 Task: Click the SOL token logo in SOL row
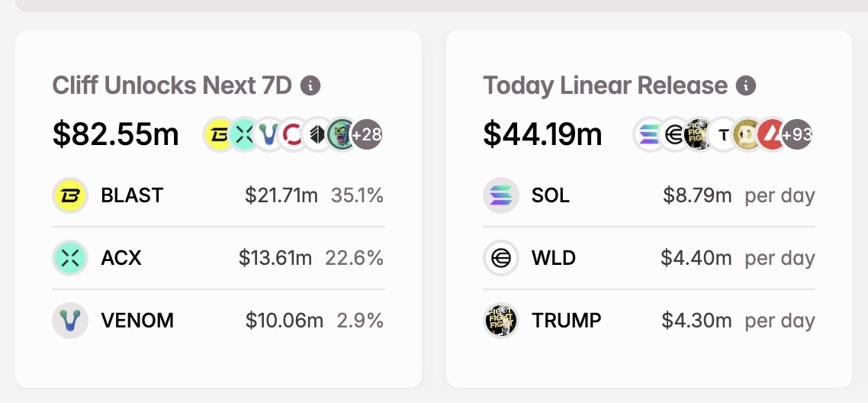pyautogui.click(x=501, y=195)
